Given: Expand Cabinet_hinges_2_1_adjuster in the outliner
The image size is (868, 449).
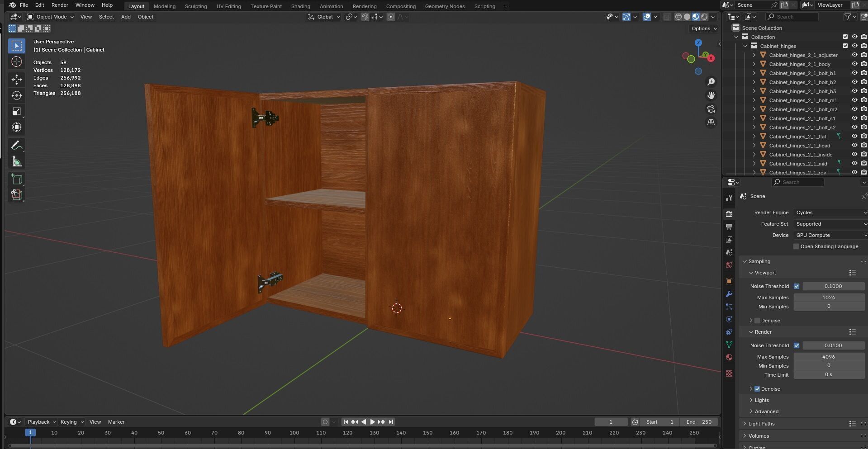Looking at the screenshot, I should [x=754, y=55].
